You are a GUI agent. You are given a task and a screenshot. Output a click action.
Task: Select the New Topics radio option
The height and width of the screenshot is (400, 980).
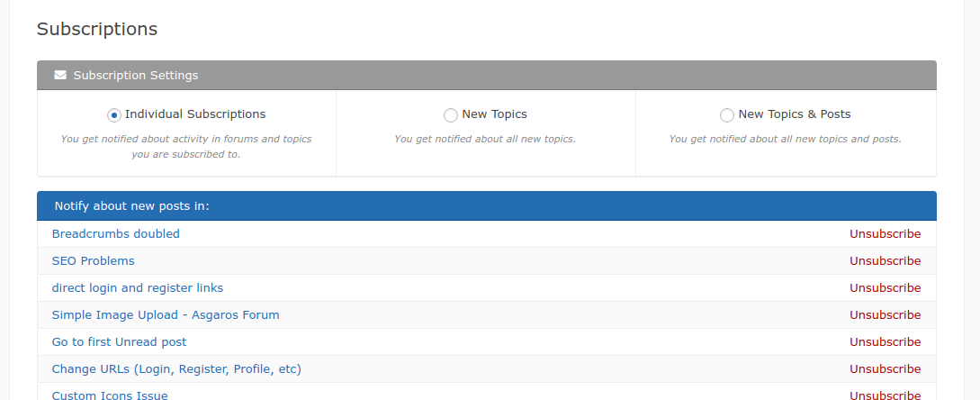451,115
